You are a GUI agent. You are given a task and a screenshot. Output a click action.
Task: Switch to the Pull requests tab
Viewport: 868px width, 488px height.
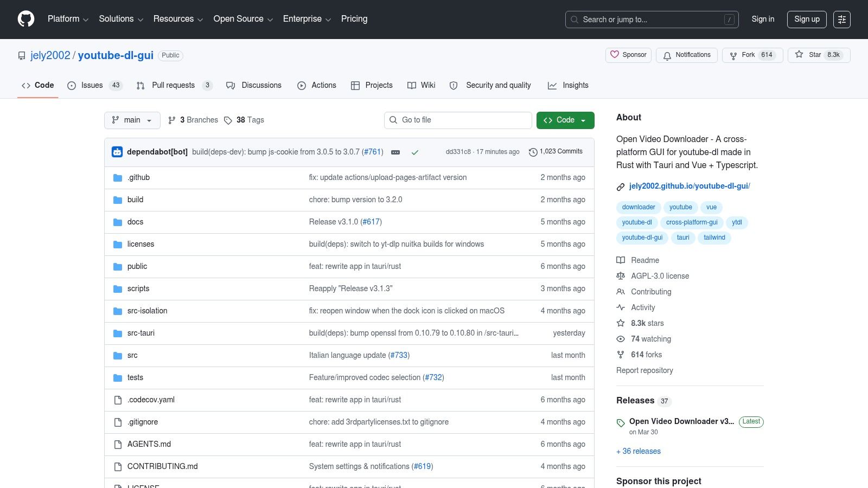click(174, 85)
